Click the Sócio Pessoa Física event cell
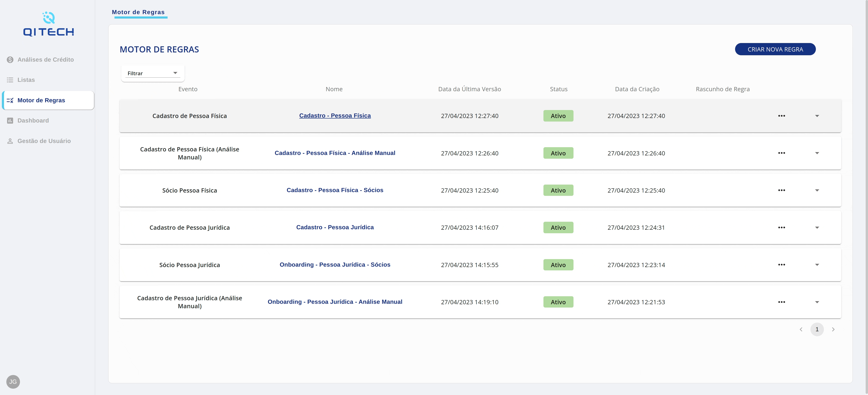This screenshot has height=395, width=868. tap(190, 191)
